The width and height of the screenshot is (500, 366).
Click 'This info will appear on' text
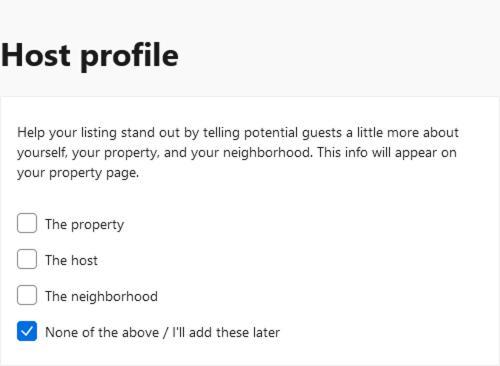(387, 153)
